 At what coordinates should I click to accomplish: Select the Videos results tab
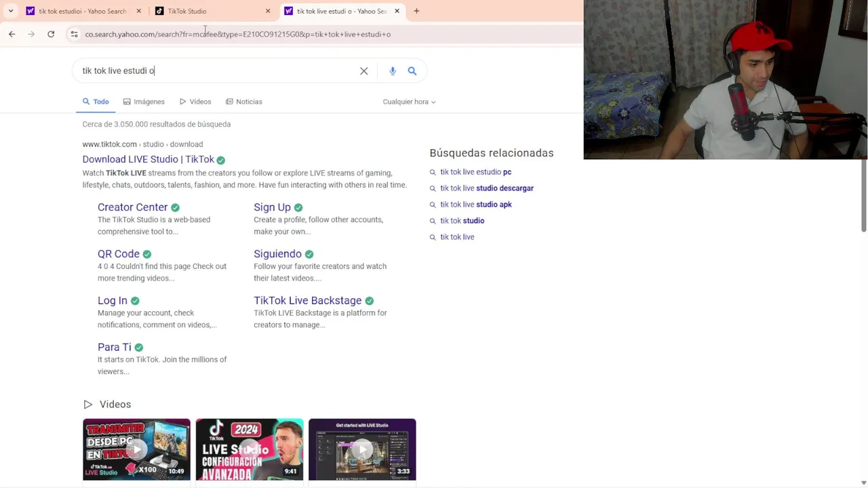(195, 102)
